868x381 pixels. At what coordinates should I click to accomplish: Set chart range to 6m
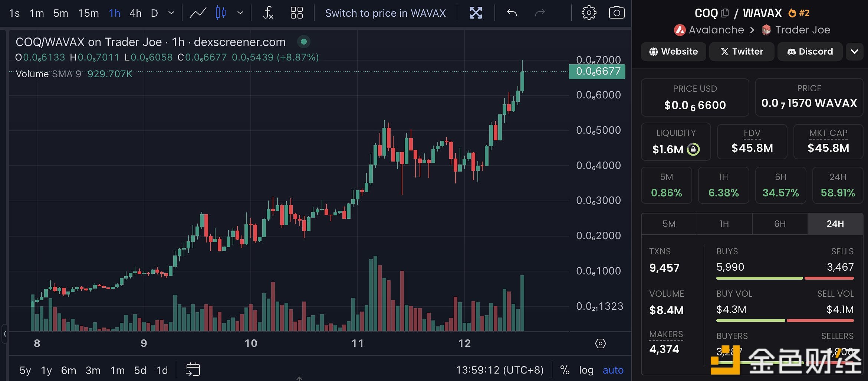(69, 370)
